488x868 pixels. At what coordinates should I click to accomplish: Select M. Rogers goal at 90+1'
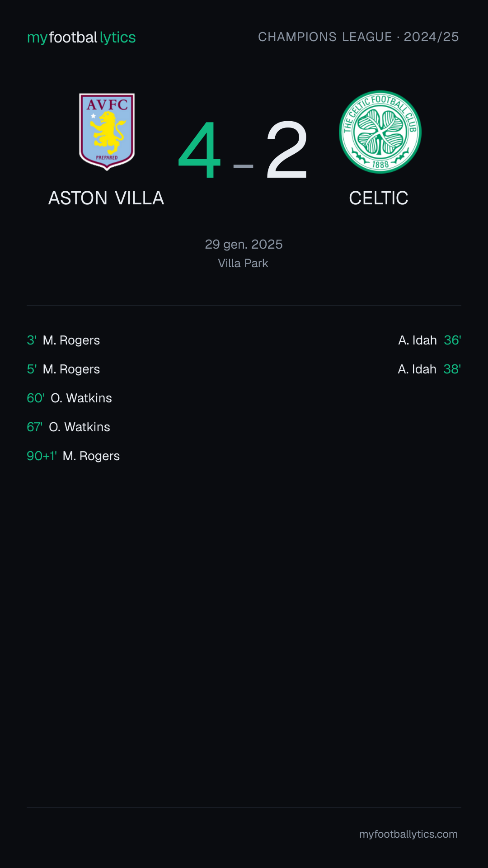(73, 456)
